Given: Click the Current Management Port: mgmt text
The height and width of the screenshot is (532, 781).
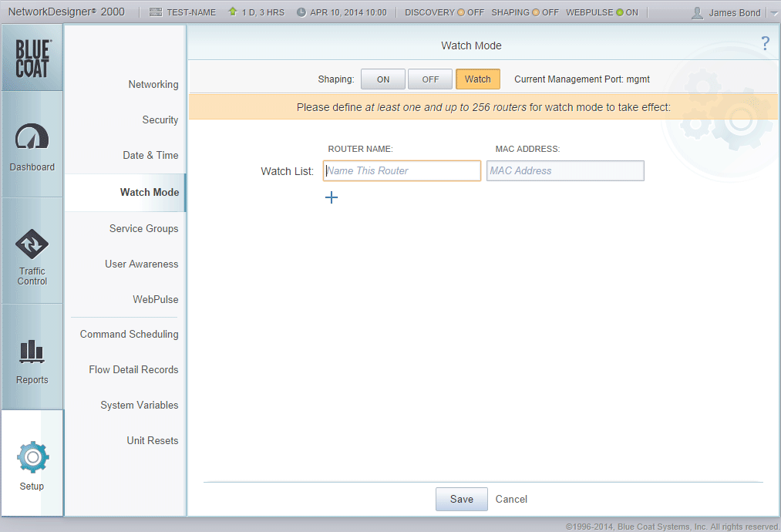Looking at the screenshot, I should click(x=582, y=79).
